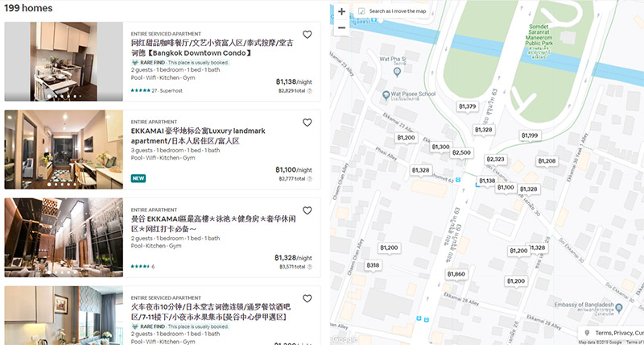This screenshot has height=345, width=644.
Task: Select the ฿1,379 map price marker
Action: (468, 106)
